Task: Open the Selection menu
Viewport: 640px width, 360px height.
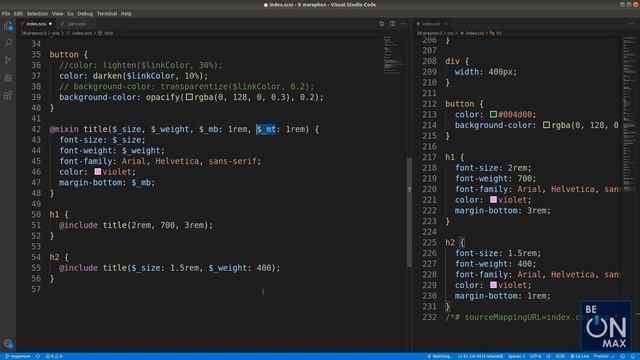Action: point(37,13)
